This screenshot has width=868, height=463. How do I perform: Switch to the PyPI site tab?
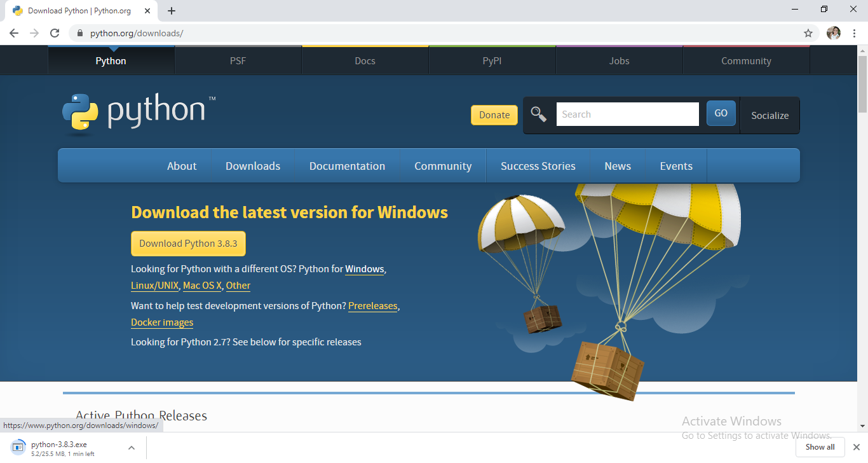[492, 61]
